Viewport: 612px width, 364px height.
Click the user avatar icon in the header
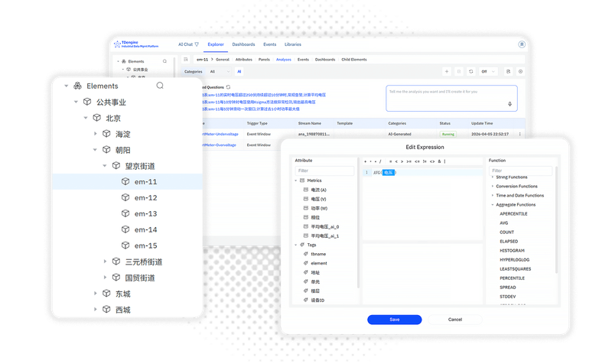[522, 44]
